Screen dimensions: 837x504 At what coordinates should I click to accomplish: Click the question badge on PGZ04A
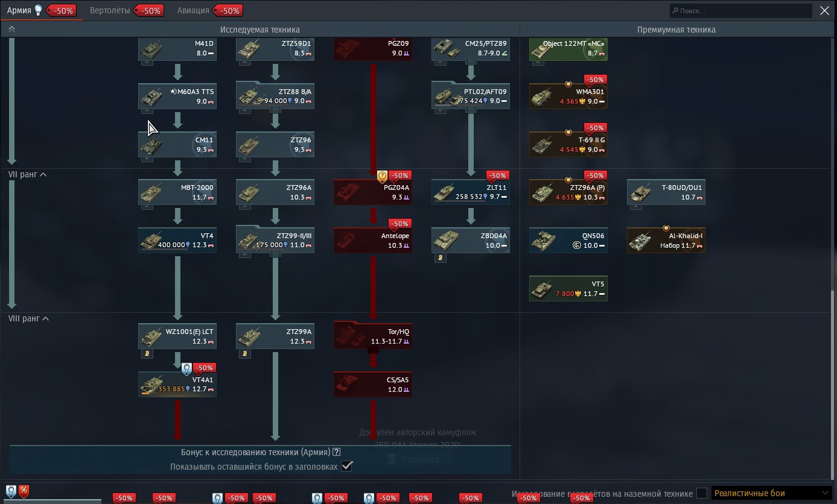tap(382, 176)
